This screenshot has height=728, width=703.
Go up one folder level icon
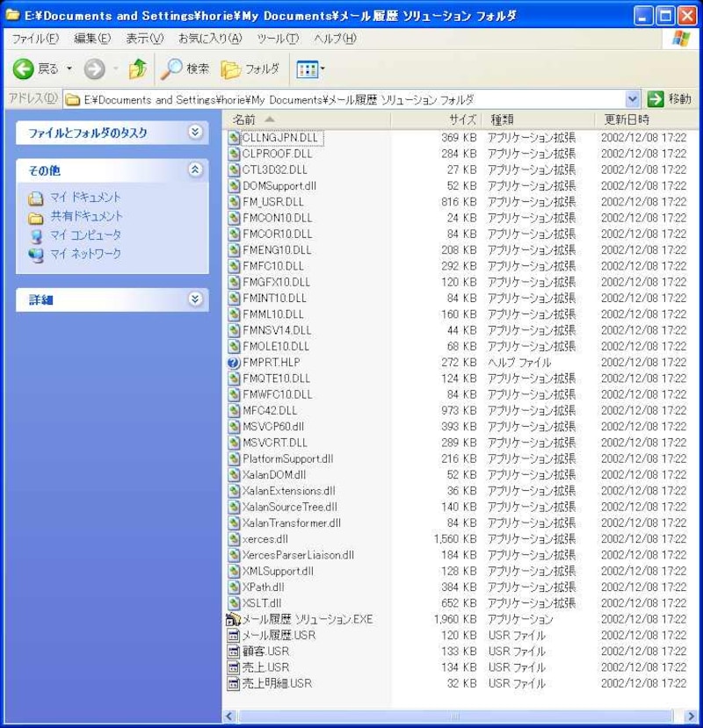pos(138,69)
